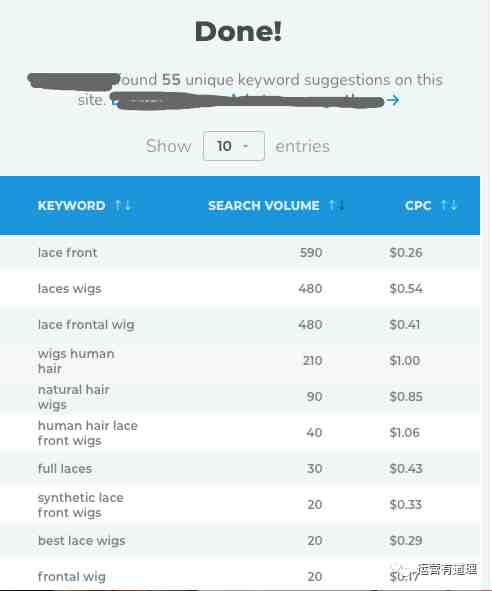Viewport: 492px width, 591px height.
Task: Select the 'lace front' keyword row
Action: (240, 253)
